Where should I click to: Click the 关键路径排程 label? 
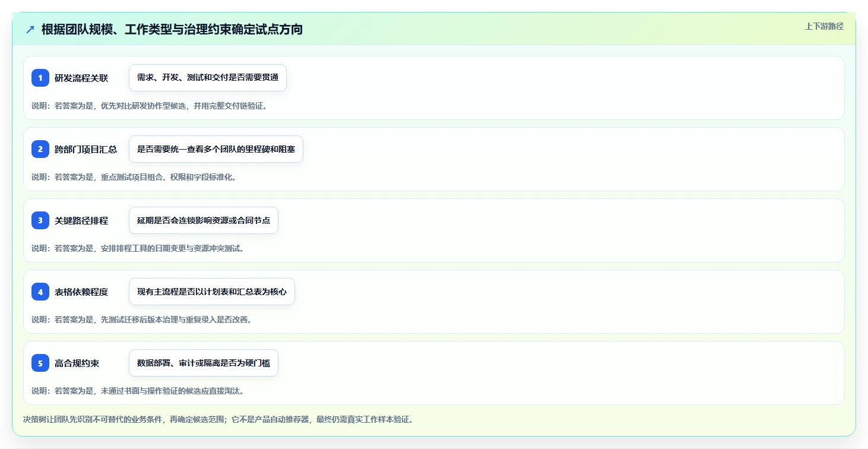click(81, 220)
